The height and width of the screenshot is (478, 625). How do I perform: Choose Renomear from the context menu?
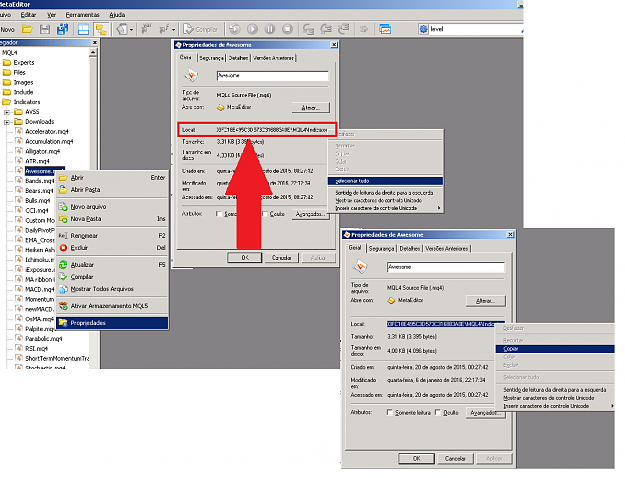point(112,236)
